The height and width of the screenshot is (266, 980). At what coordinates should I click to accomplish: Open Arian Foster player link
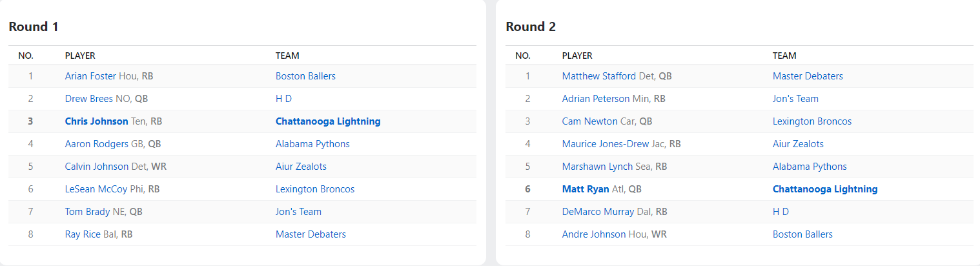pos(91,76)
